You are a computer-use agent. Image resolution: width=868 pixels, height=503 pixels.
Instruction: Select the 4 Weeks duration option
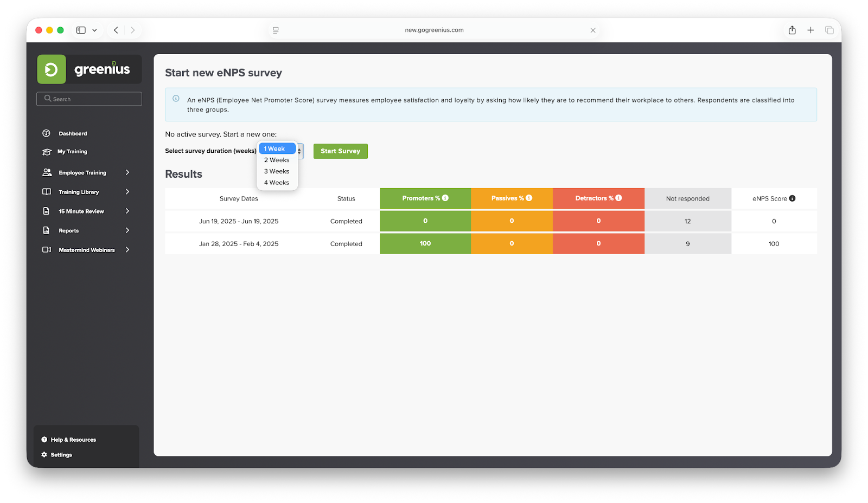[x=277, y=183]
